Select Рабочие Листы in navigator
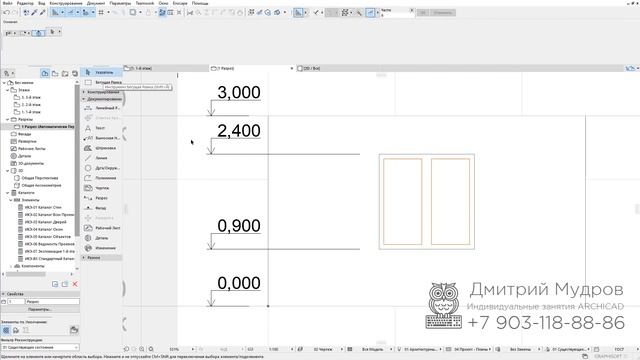The height and width of the screenshot is (360, 640). [31, 149]
